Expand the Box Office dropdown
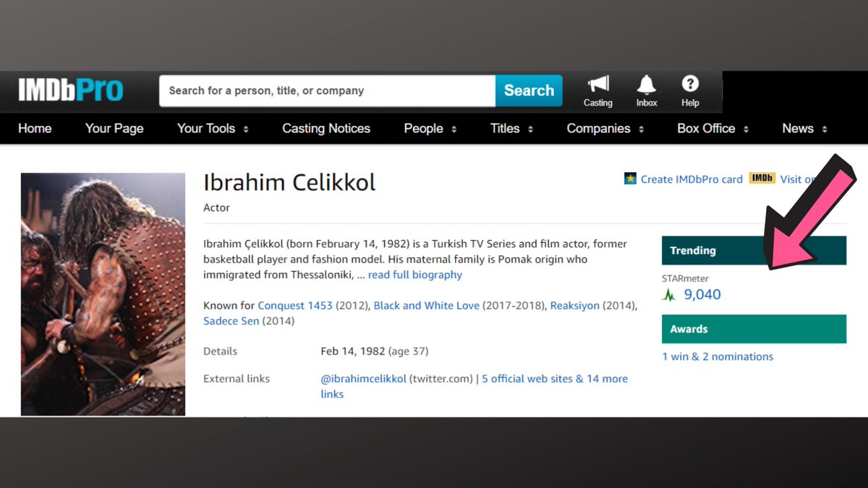Screen dimensions: 868x488 (x=713, y=128)
